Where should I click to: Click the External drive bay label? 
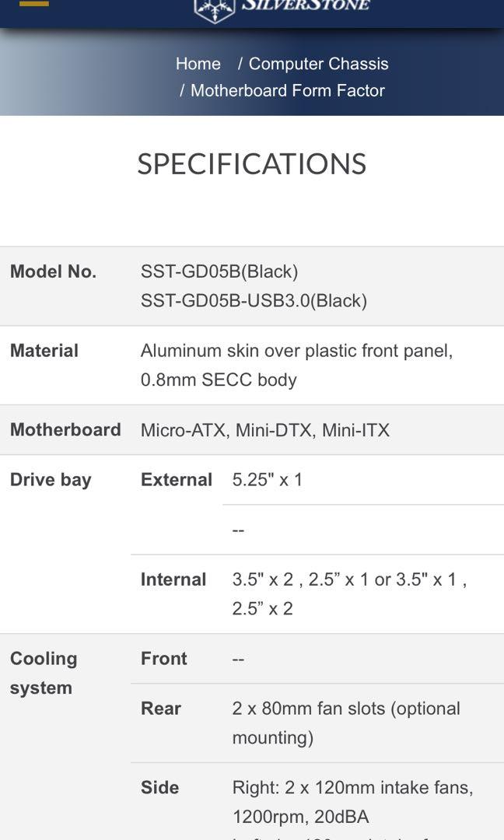(x=177, y=480)
